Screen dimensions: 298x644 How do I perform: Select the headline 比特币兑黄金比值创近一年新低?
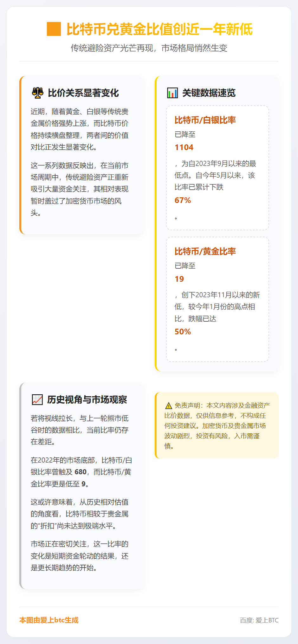click(x=159, y=29)
